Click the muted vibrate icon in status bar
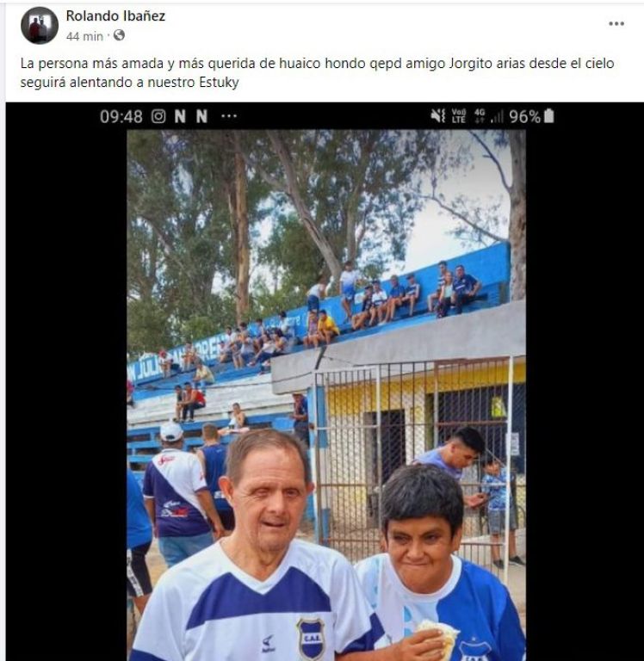Image resolution: width=644 pixels, height=661 pixels. (438, 116)
